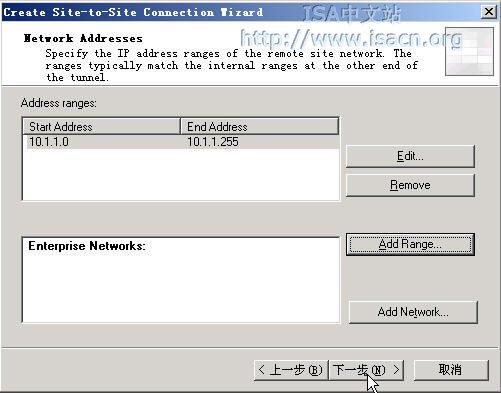Cancel the wizard with the 取消 button

click(451, 370)
